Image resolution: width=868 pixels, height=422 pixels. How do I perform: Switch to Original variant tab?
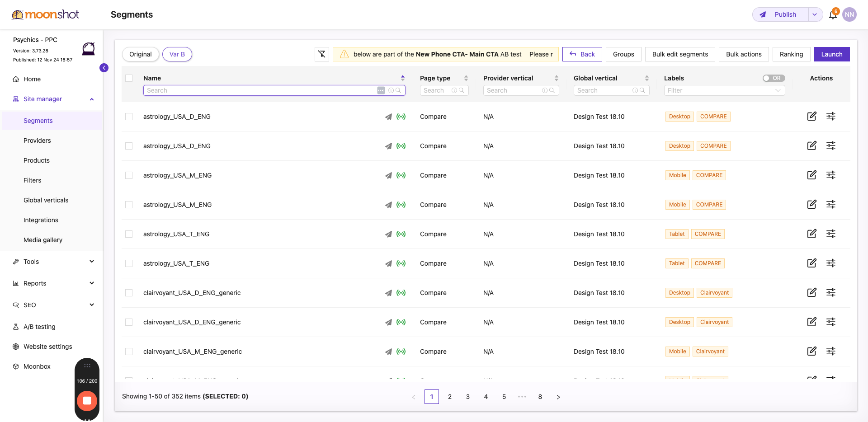pos(141,54)
